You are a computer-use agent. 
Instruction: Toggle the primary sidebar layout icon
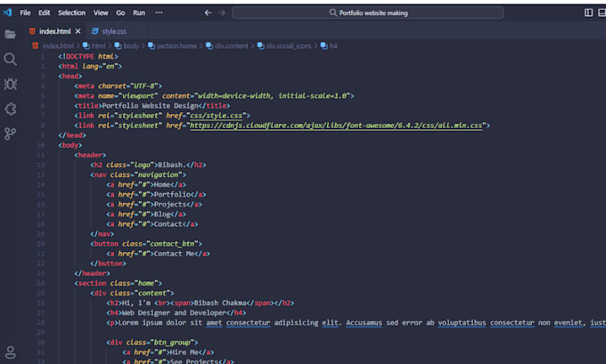pyautogui.click(x=588, y=12)
